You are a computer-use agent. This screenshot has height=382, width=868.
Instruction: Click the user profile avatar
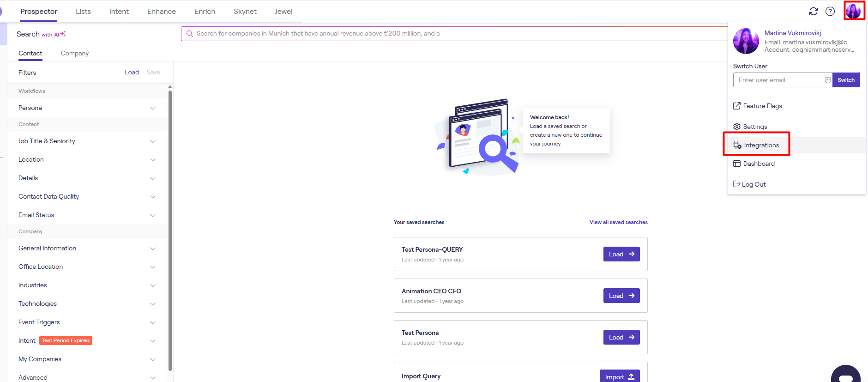[853, 11]
